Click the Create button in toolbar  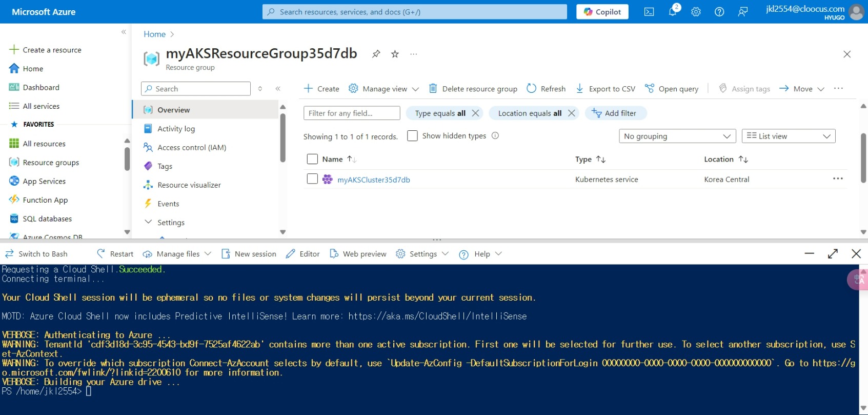[x=321, y=89]
